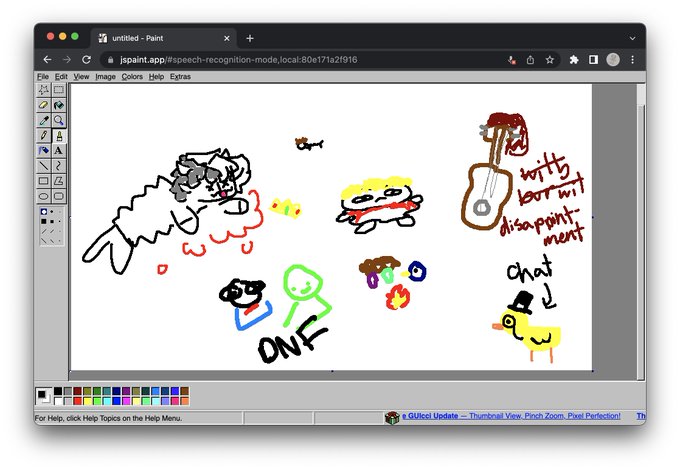Open the Extras menu
This screenshot has width=680, height=470.
pyautogui.click(x=180, y=77)
